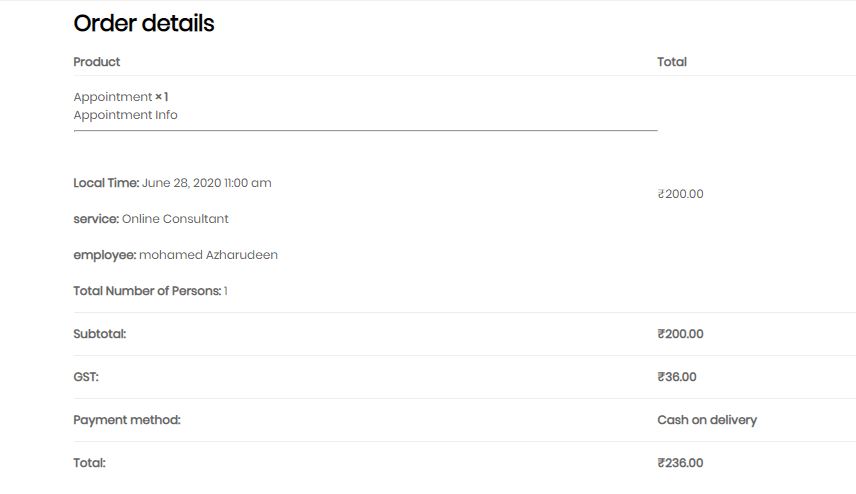Click the Cash on delivery value
Viewport: 856px width, 494px height.
(x=707, y=420)
